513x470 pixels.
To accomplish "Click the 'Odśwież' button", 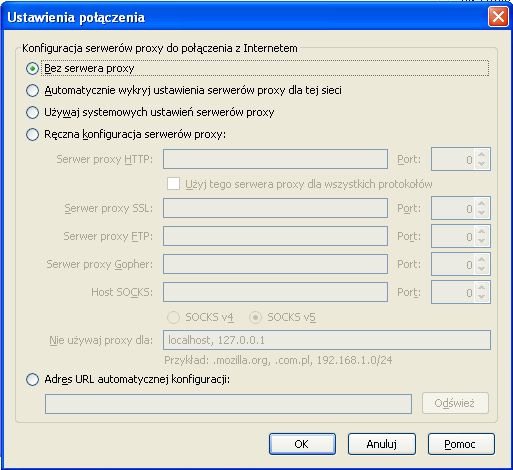I will point(455,403).
